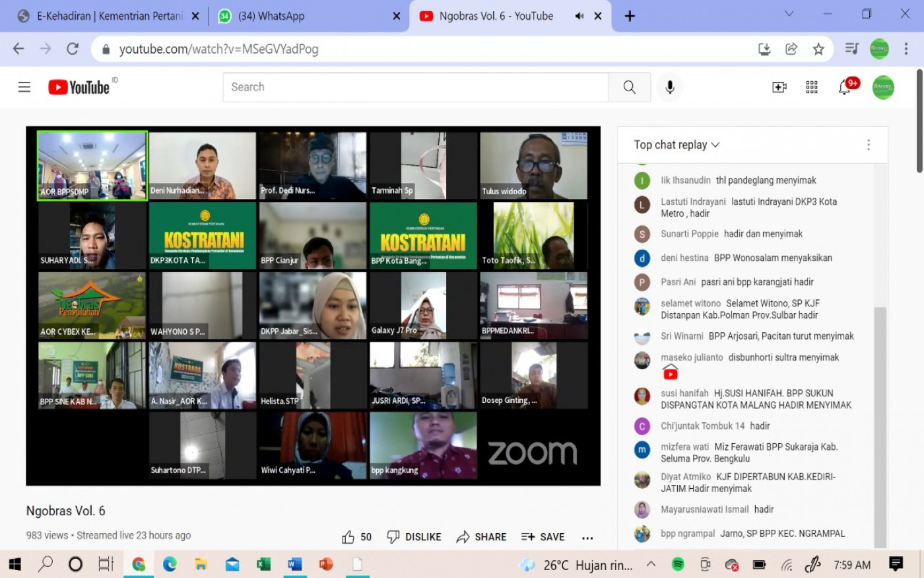Screen dimensions: 924x578
Task: Open the chat options three-dot menu
Action: (x=868, y=145)
